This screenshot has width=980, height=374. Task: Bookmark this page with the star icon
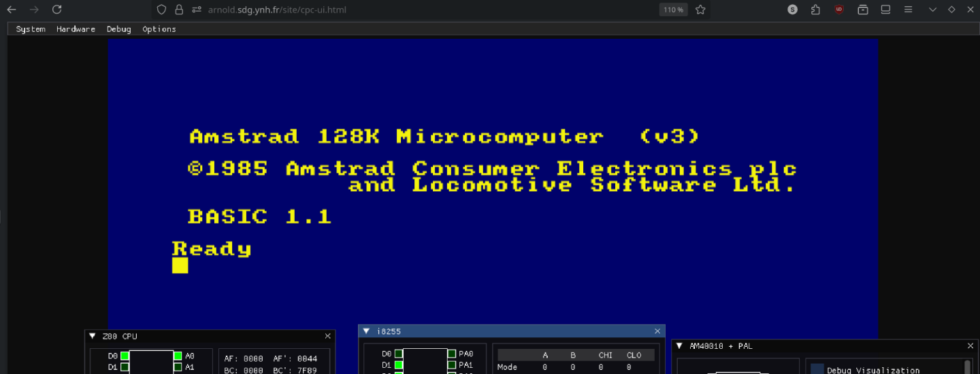pyautogui.click(x=700, y=10)
